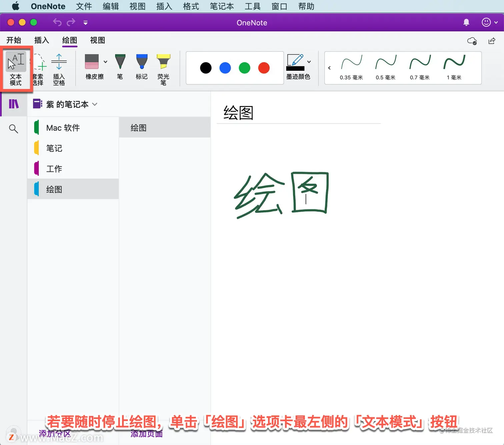Open the 帮助 menu
The width and height of the screenshot is (504, 445).
[x=306, y=6]
